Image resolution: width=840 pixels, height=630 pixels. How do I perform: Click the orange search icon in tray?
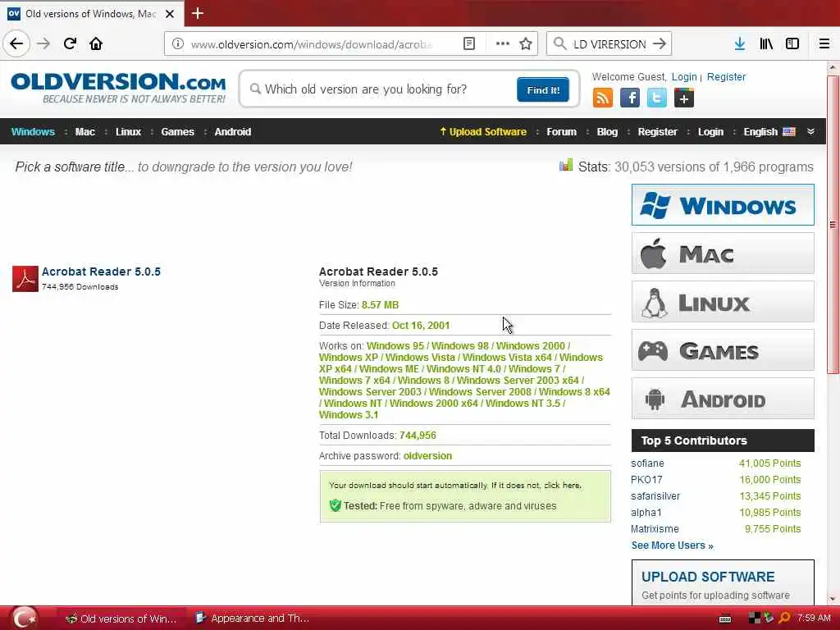[784, 619]
